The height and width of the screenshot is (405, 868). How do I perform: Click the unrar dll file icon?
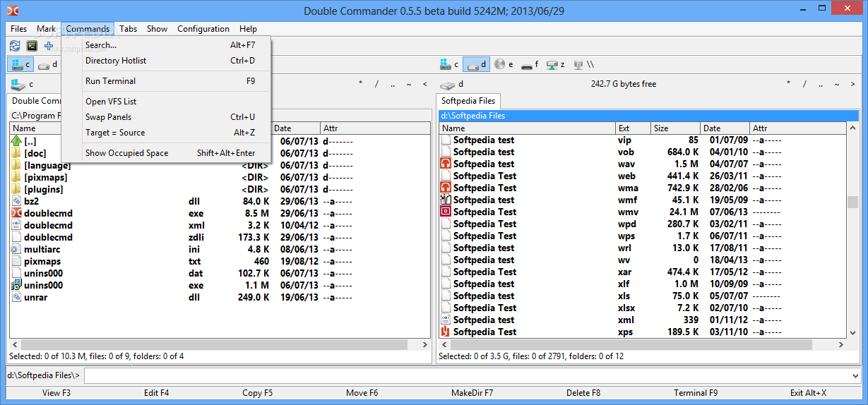pos(17,297)
